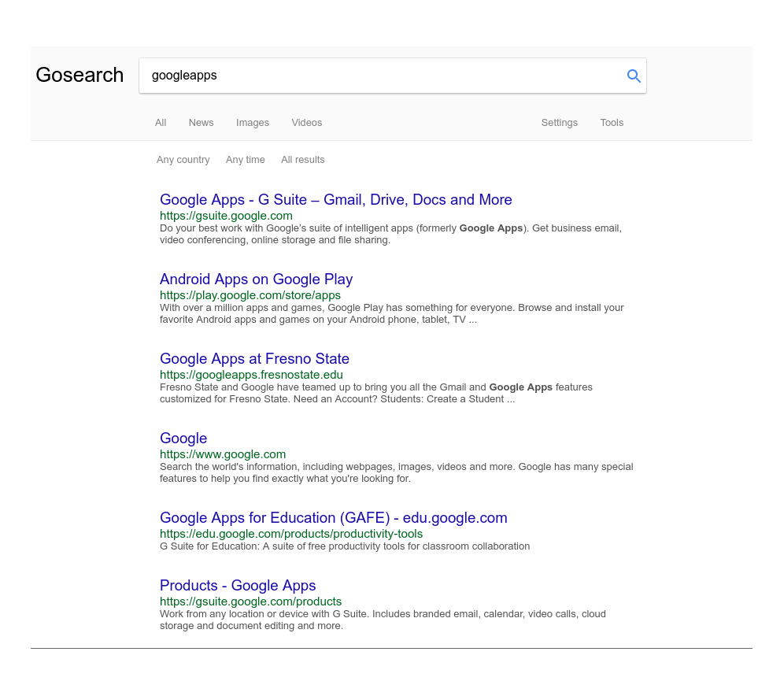Open the Google result title
This screenshot has height=696, width=784.
183,438
